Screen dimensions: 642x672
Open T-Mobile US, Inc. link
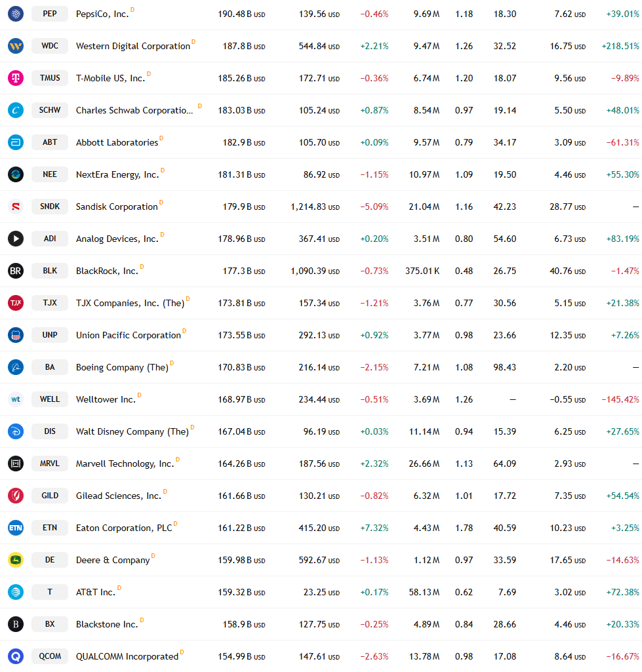point(111,79)
